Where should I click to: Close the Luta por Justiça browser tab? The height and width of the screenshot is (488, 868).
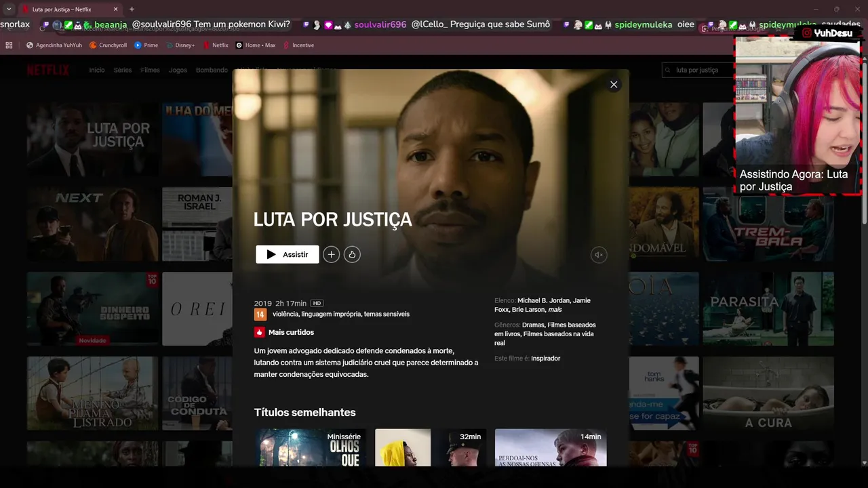[116, 9]
